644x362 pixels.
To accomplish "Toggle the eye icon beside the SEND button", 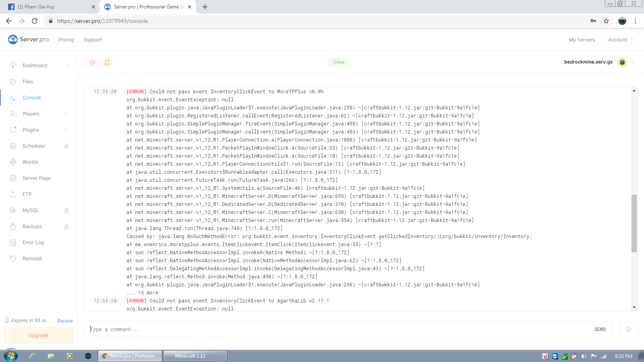I will [628, 329].
